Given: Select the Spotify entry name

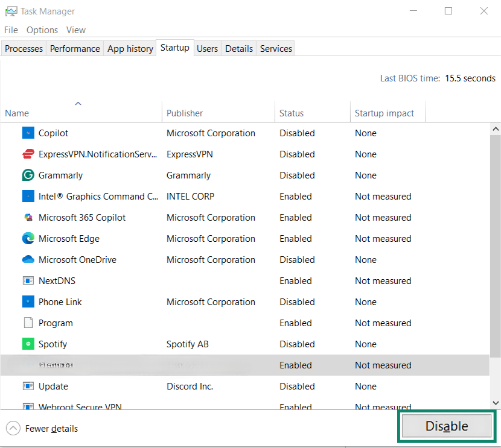Looking at the screenshot, I should [53, 344].
